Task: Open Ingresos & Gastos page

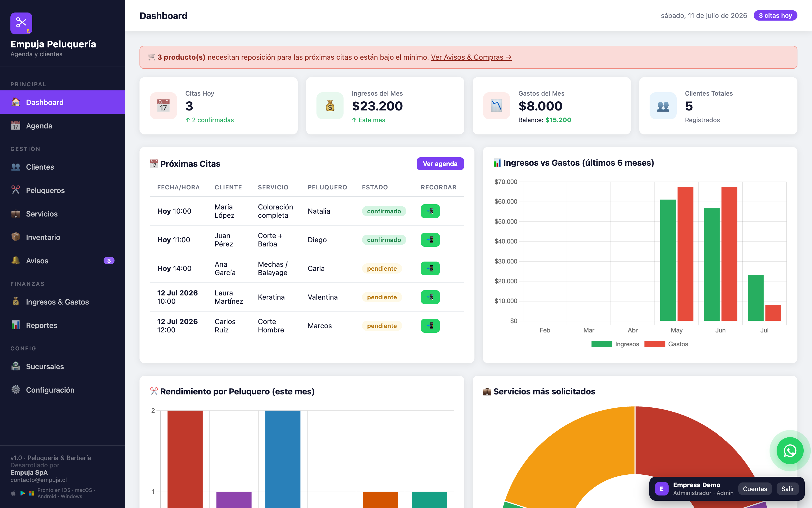Action: click(62, 302)
